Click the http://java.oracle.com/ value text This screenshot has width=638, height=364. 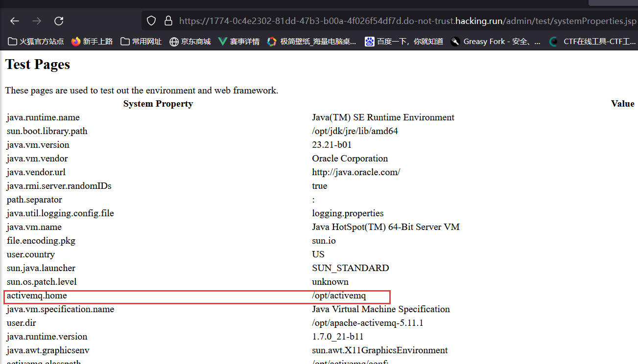click(356, 172)
